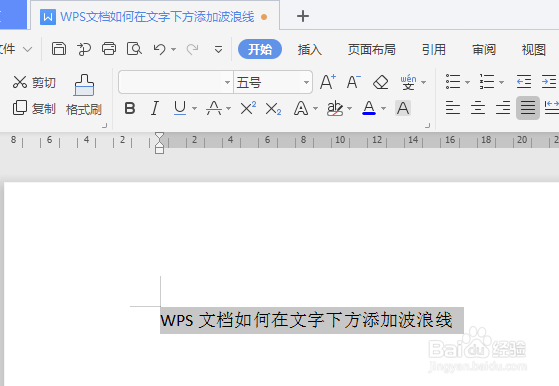
Task: Click the text highlight color icon
Action: pyautogui.click(x=335, y=108)
